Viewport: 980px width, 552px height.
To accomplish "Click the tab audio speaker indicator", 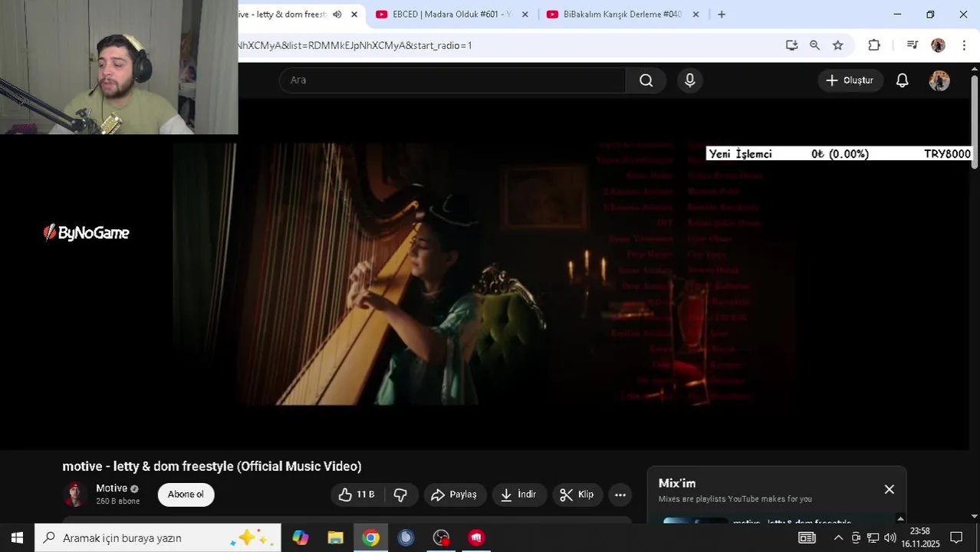I will pos(337,15).
